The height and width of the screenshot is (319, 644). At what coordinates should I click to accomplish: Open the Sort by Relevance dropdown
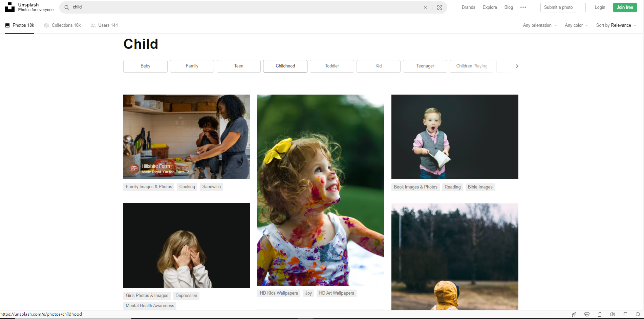coord(616,25)
